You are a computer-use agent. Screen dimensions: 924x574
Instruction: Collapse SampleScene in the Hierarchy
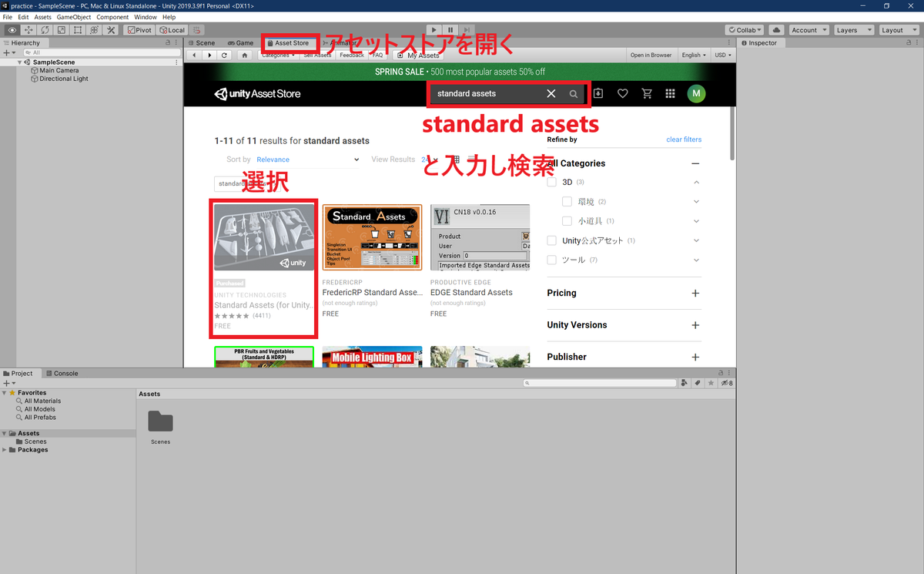(20, 62)
